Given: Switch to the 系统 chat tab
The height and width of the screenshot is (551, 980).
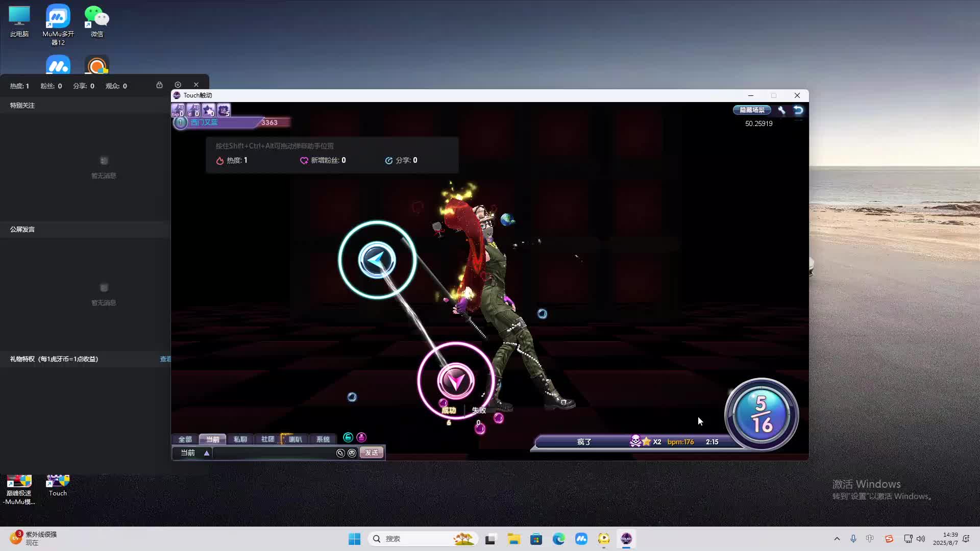Looking at the screenshot, I should coord(323,439).
